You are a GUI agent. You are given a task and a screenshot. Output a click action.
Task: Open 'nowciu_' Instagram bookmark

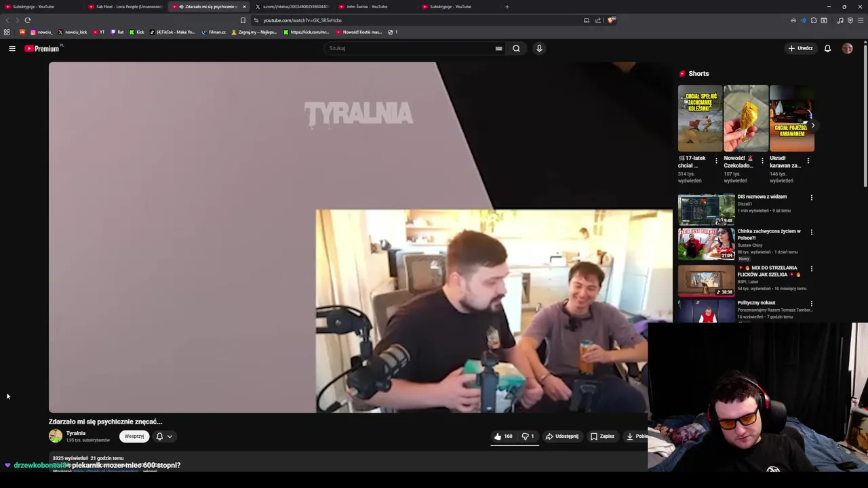click(41, 32)
